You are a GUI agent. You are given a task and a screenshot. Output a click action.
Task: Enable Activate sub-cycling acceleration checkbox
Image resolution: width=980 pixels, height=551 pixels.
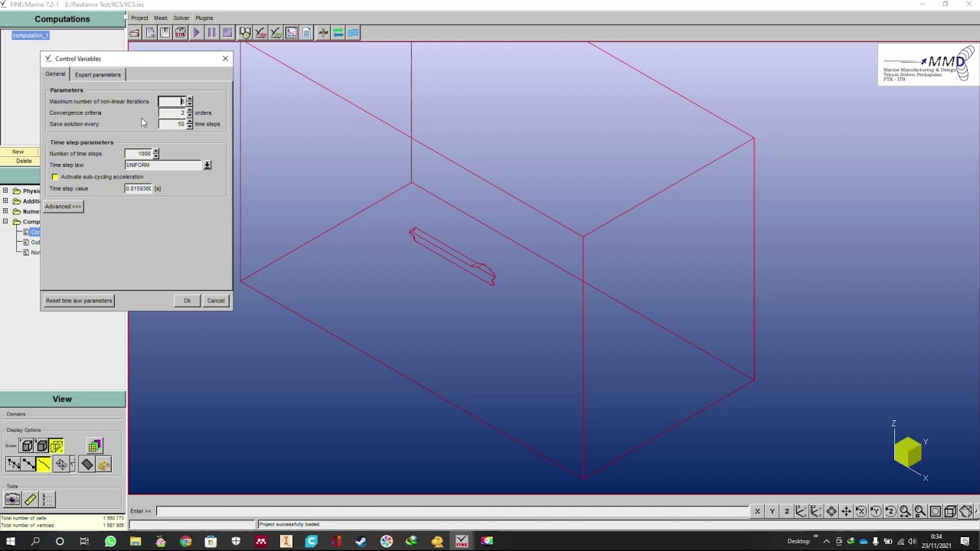[x=55, y=177]
